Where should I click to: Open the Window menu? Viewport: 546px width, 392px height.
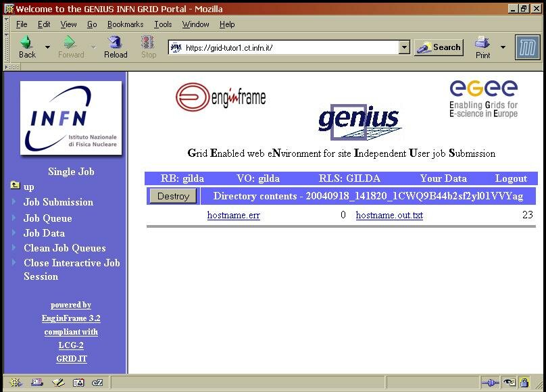coord(196,24)
